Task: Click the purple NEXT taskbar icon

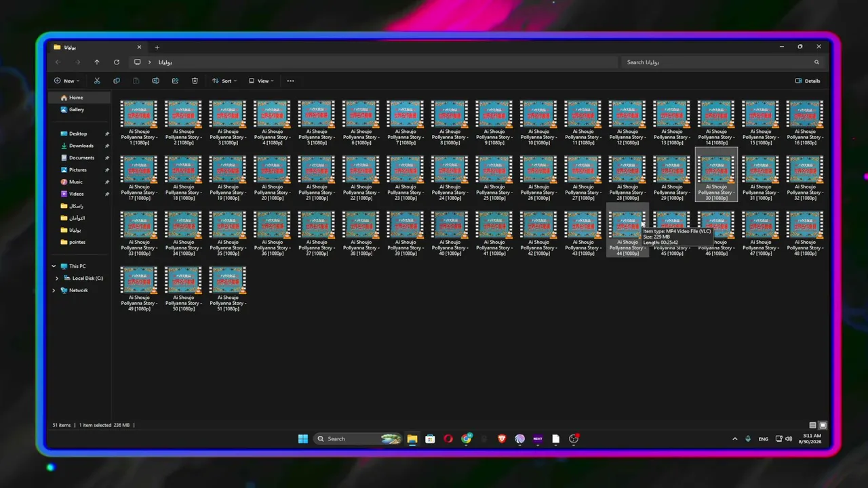Action: [x=538, y=439]
